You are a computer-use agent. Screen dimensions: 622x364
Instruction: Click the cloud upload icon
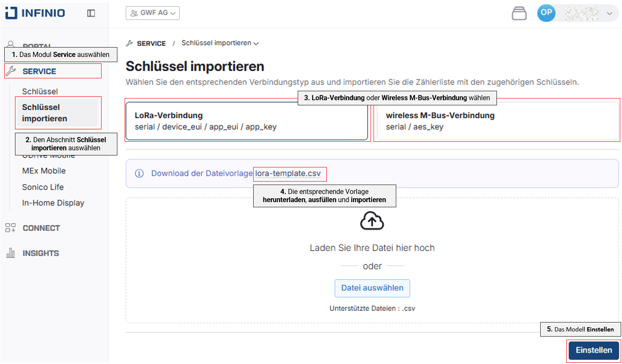tap(372, 221)
